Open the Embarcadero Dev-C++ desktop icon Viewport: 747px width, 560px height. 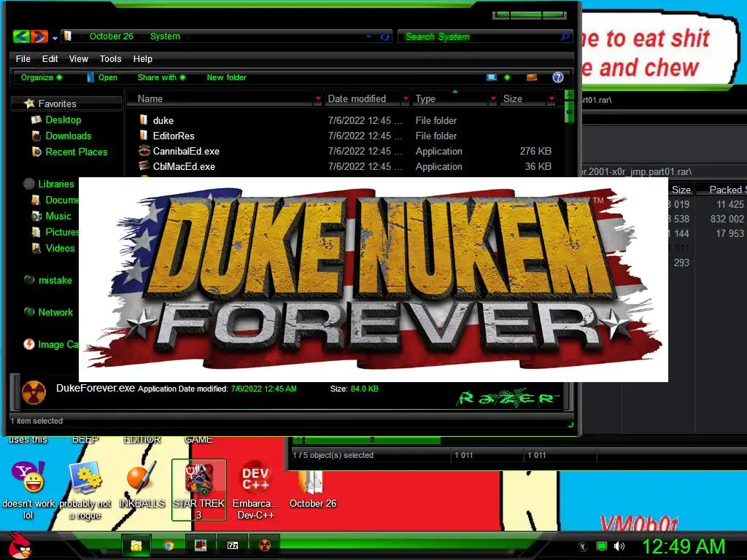pyautogui.click(x=255, y=491)
